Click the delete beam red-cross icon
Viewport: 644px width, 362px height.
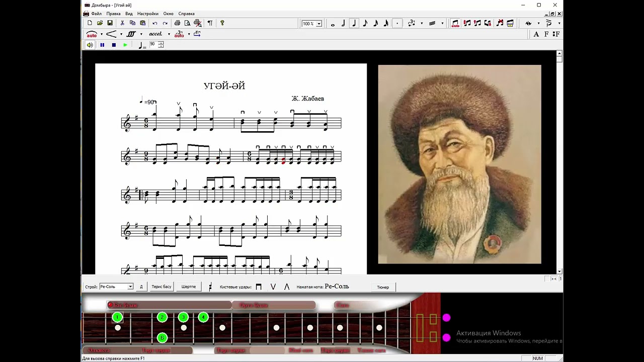500,24
